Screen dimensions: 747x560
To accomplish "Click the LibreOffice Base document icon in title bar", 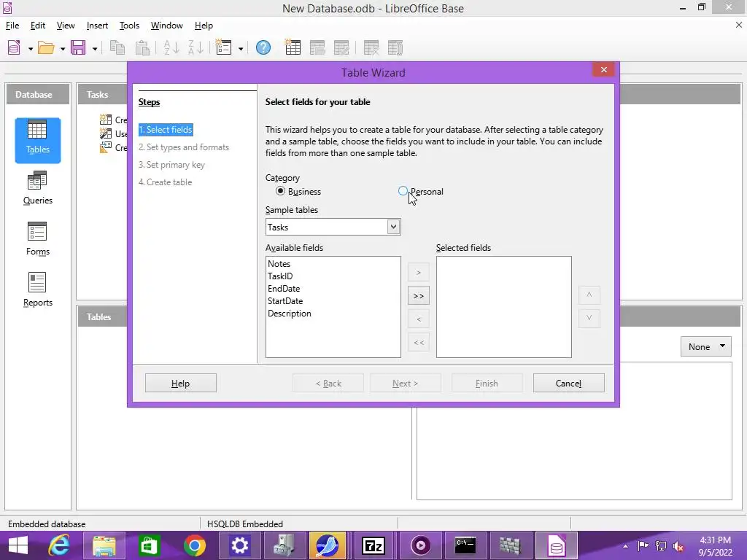I will click(x=7, y=8).
